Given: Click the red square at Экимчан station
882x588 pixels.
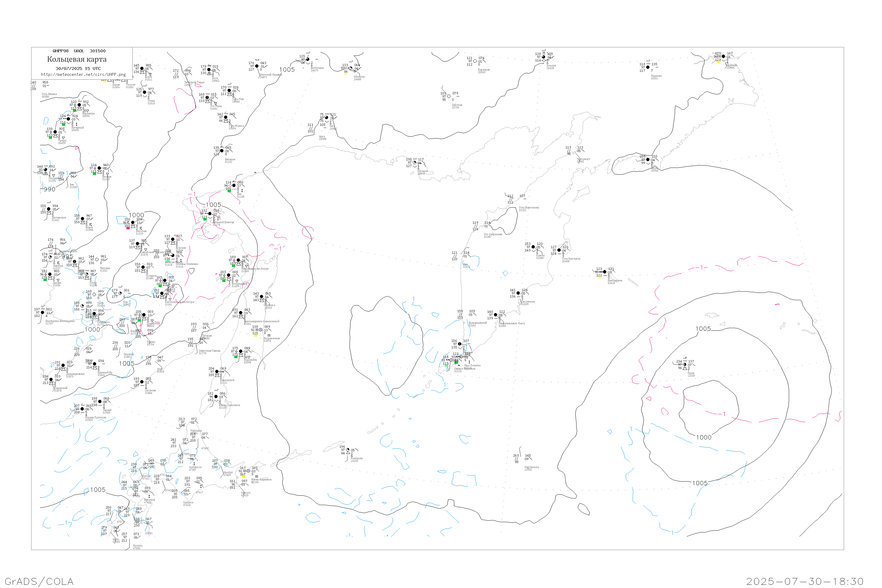Looking at the screenshot, I should pos(128,228).
